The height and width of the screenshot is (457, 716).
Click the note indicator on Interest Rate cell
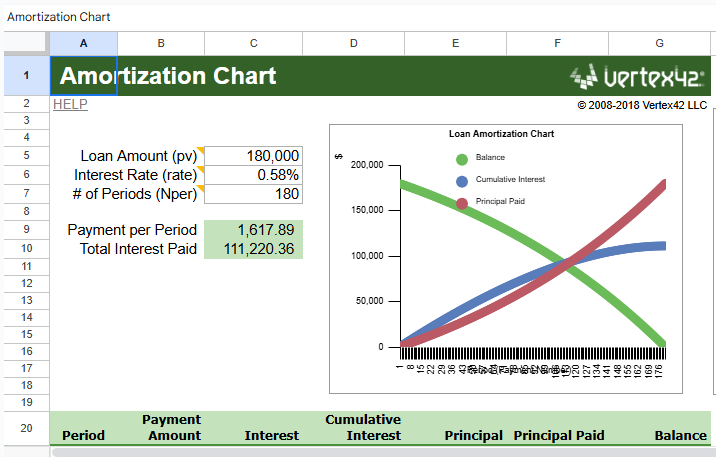[x=199, y=169]
